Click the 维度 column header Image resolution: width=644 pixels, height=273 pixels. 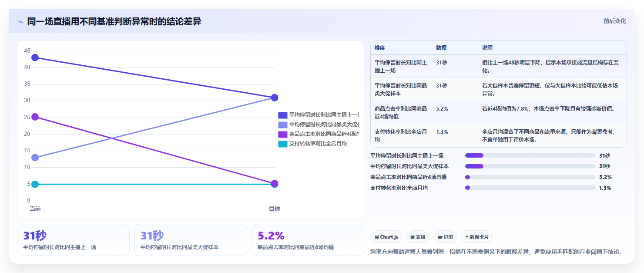pyautogui.click(x=380, y=48)
